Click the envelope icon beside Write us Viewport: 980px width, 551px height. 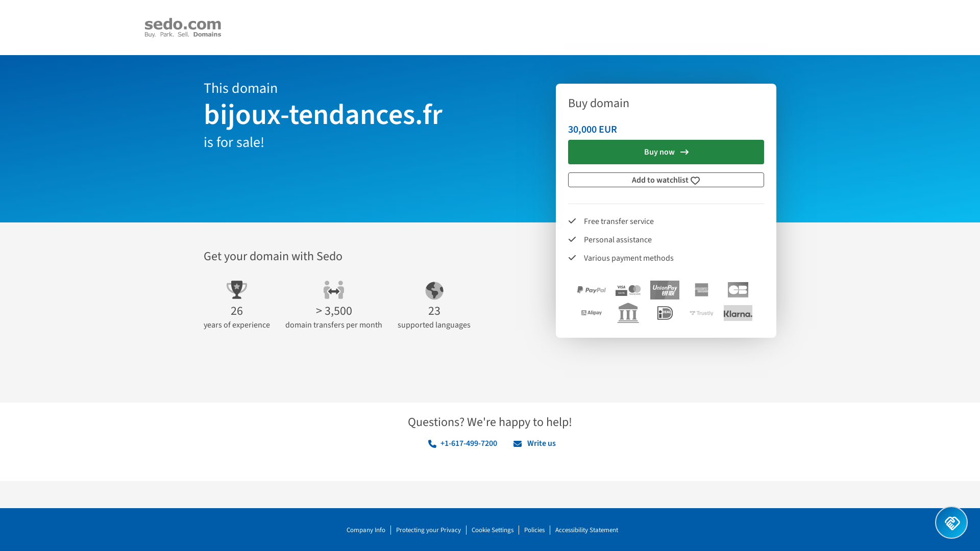pyautogui.click(x=518, y=443)
